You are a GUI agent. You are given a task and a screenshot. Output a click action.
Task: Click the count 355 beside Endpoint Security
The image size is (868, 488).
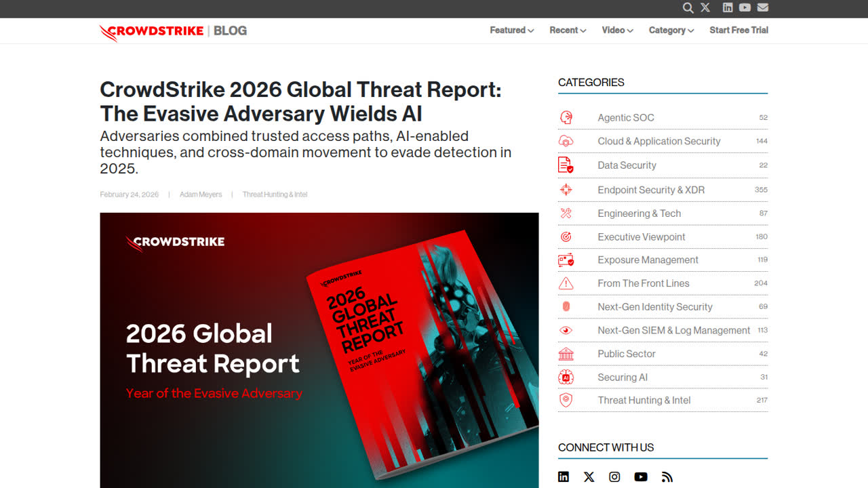click(x=761, y=190)
